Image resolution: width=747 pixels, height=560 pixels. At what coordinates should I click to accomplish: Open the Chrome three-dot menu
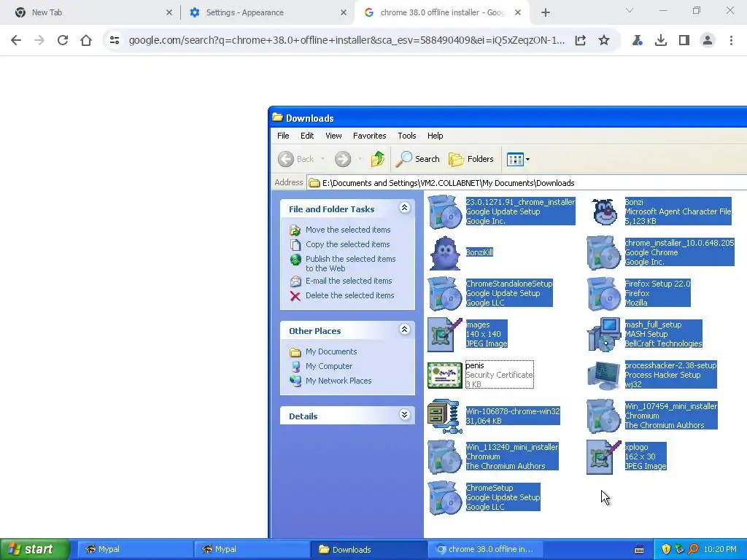[x=731, y=41]
